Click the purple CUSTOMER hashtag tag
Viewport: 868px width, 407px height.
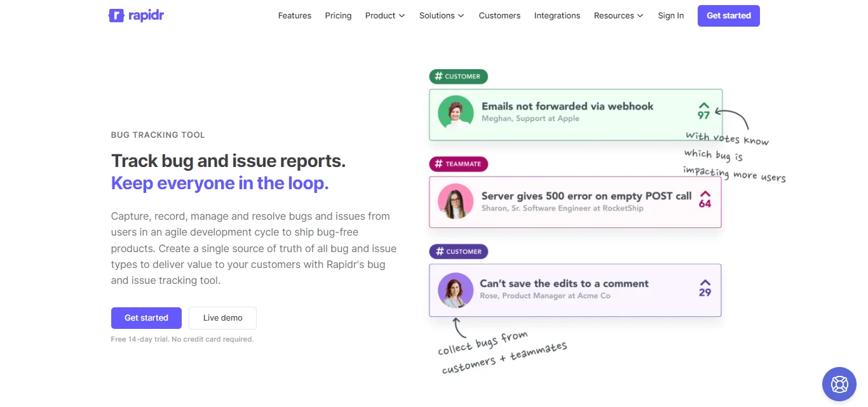point(459,251)
